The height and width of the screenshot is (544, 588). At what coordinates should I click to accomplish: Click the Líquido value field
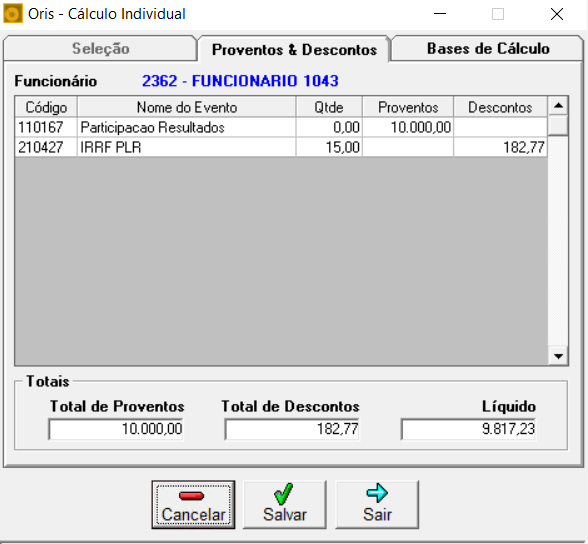pos(468,429)
